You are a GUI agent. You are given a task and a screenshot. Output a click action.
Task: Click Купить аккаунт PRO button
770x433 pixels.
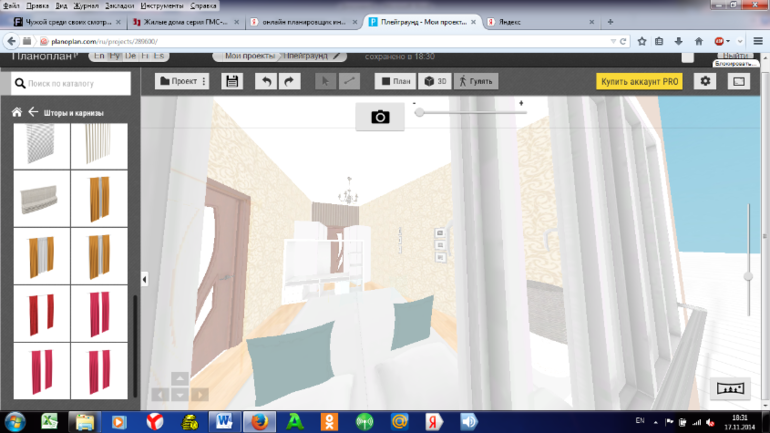(640, 81)
